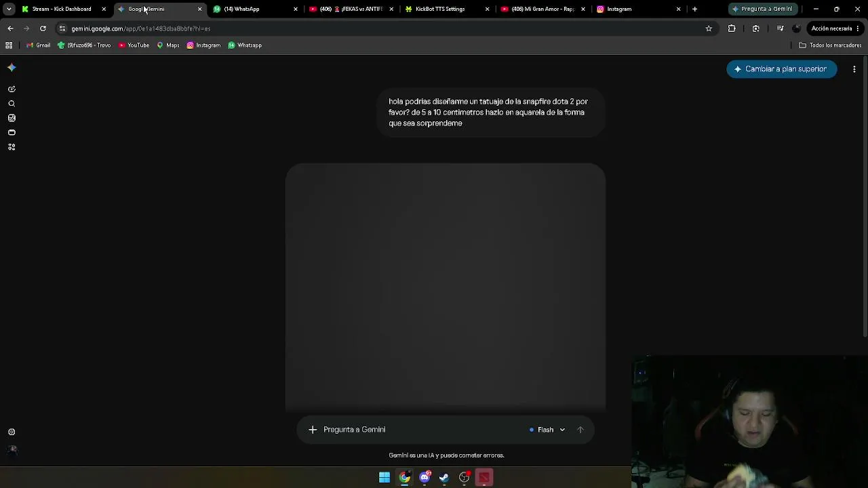Open the Windows Start menu

[x=384, y=478]
